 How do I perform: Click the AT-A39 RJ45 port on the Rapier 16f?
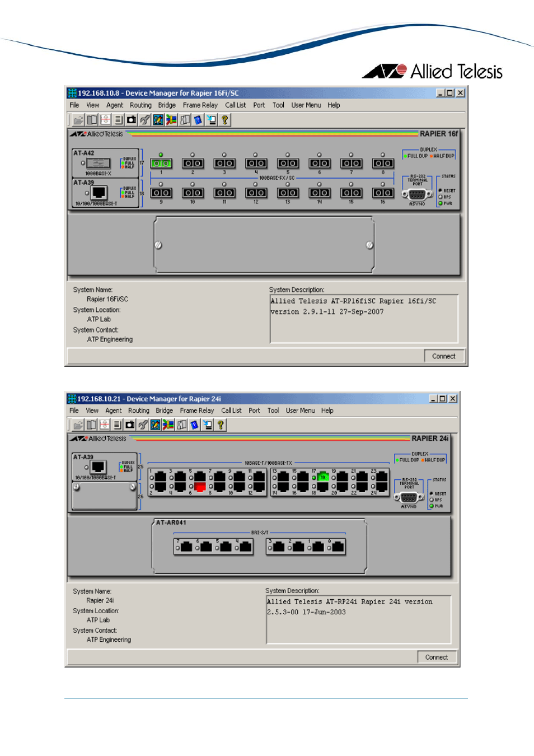[99, 193]
